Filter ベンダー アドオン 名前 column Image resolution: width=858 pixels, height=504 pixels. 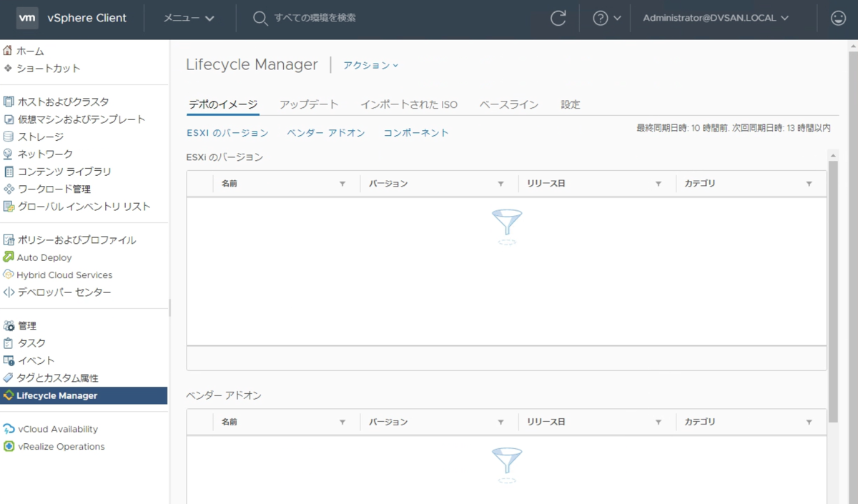pos(342,423)
